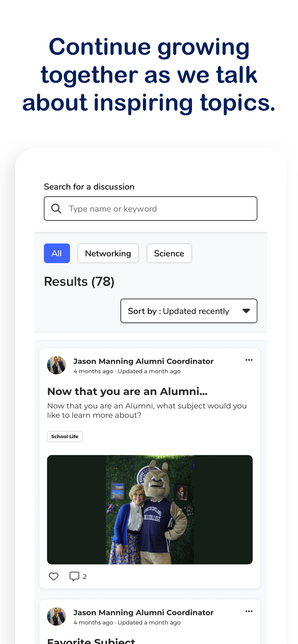The height and width of the screenshot is (644, 298).
Task: Click the School Life tag
Action: pos(65,437)
